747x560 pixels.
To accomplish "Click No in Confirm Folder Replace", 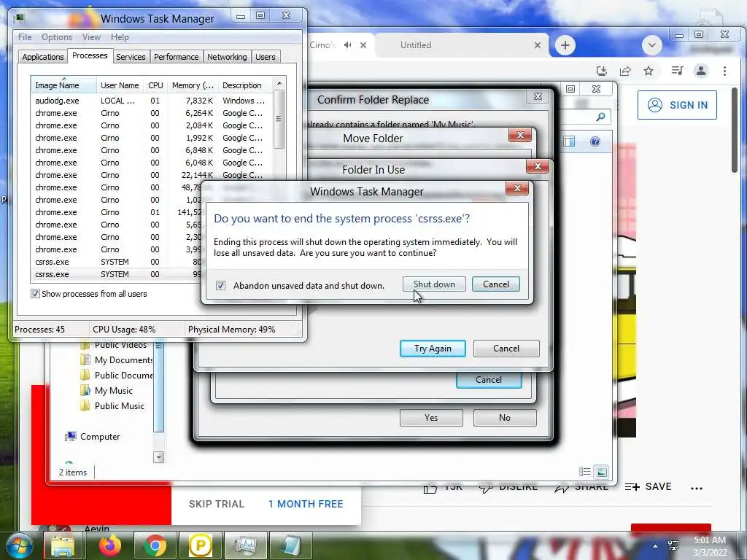I will pos(505,418).
